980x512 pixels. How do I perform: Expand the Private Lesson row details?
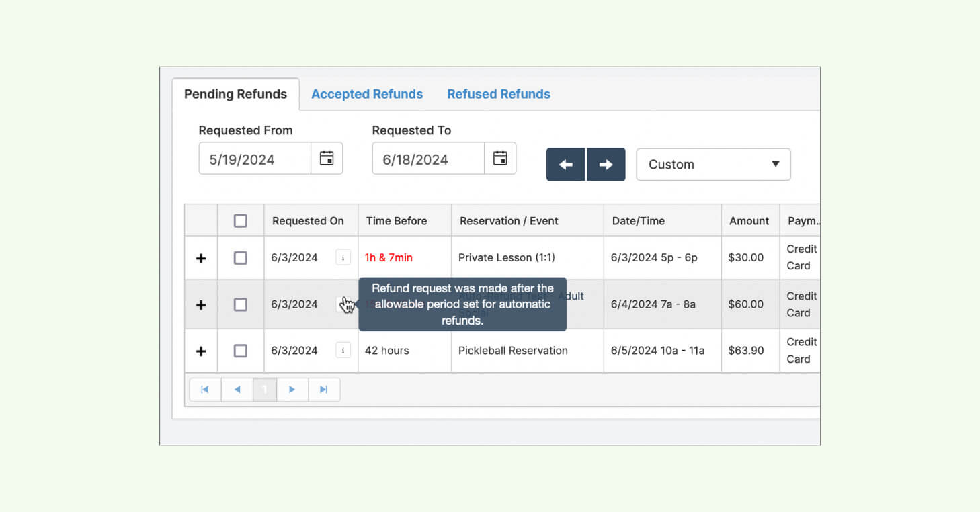click(x=201, y=259)
